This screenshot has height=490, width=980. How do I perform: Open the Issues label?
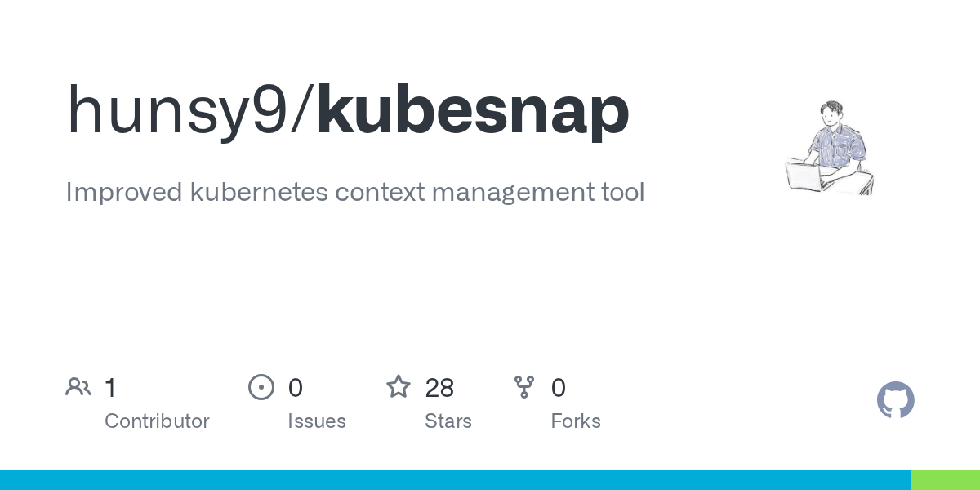317,421
